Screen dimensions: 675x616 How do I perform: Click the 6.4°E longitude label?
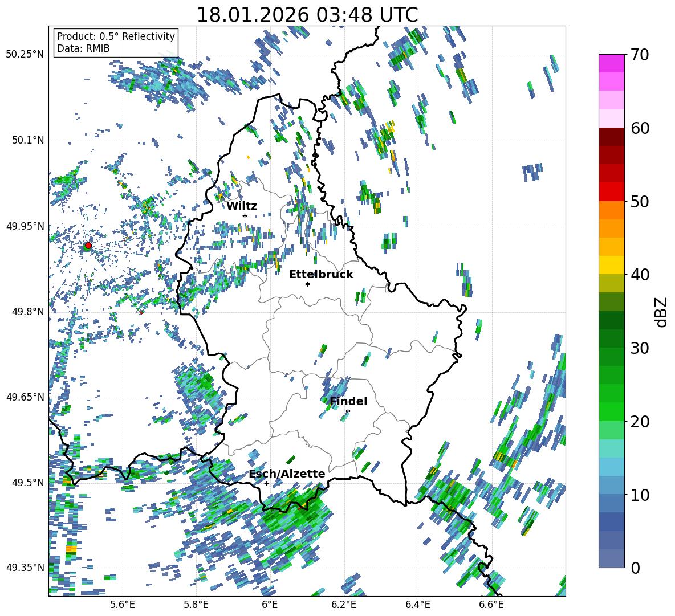tap(417, 605)
